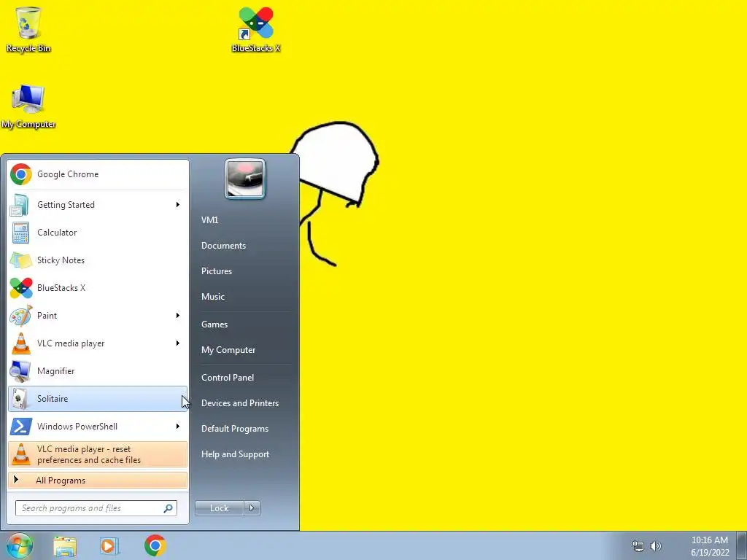Open File Explorer from the taskbar
This screenshot has height=560, width=747.
point(65,546)
